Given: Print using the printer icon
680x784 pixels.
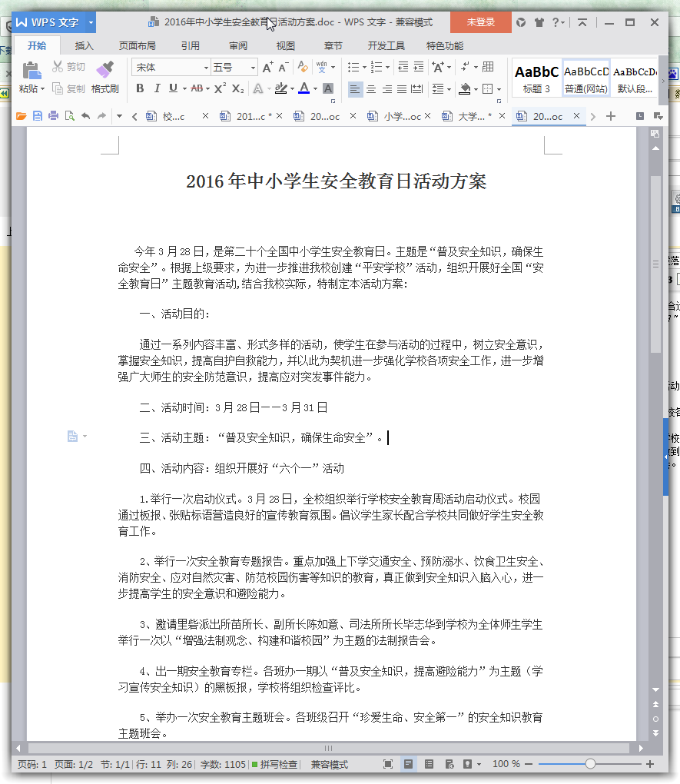Looking at the screenshot, I should tap(54, 117).
